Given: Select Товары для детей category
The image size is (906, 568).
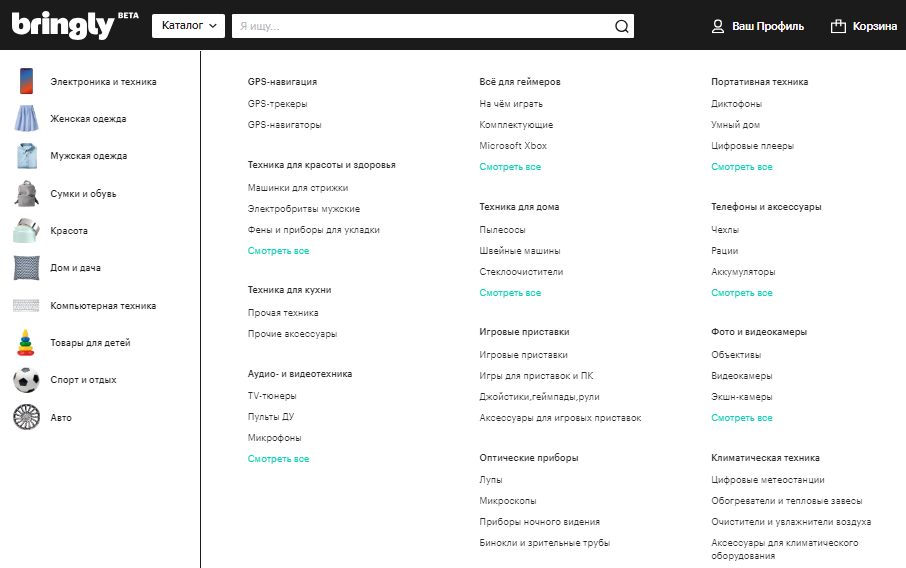Looking at the screenshot, I should 90,343.
